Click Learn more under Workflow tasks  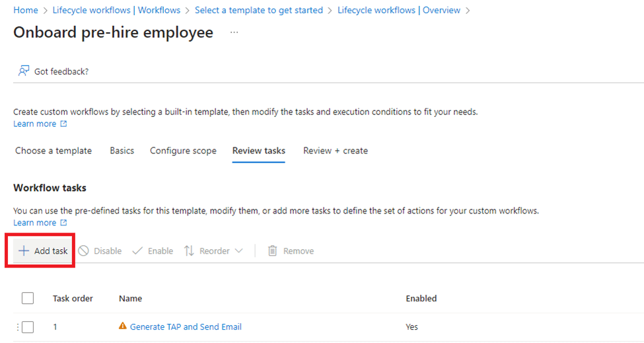click(x=35, y=223)
